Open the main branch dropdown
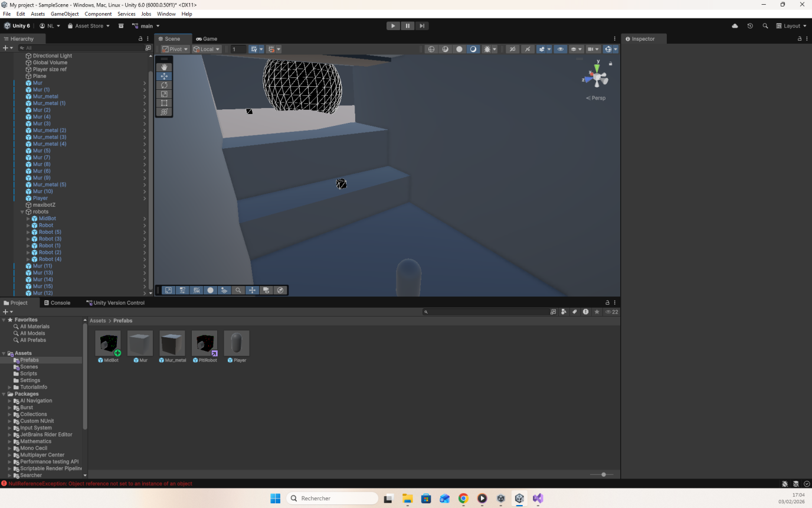Image resolution: width=812 pixels, height=508 pixels. (146, 26)
